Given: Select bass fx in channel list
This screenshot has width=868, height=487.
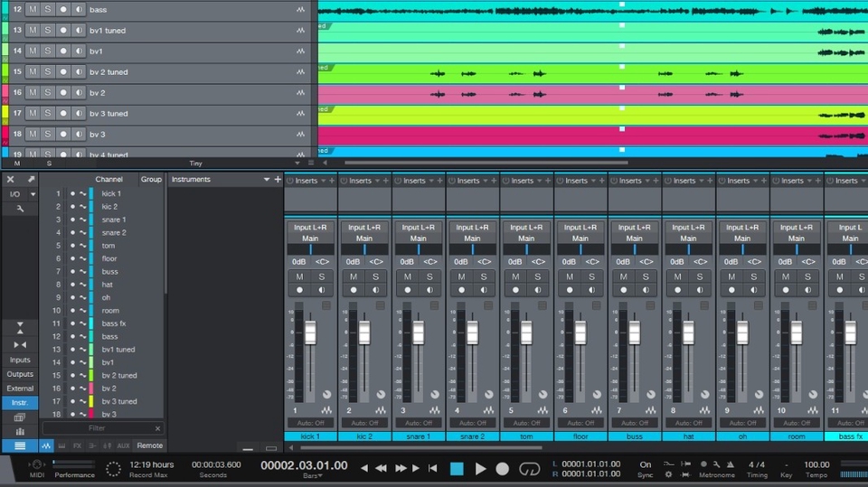Looking at the screenshot, I should 114,323.
